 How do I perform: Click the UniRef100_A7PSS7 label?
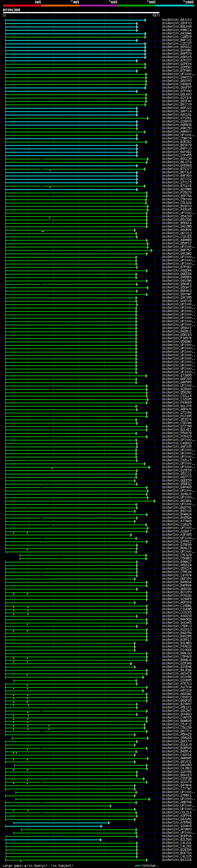[177, 61]
